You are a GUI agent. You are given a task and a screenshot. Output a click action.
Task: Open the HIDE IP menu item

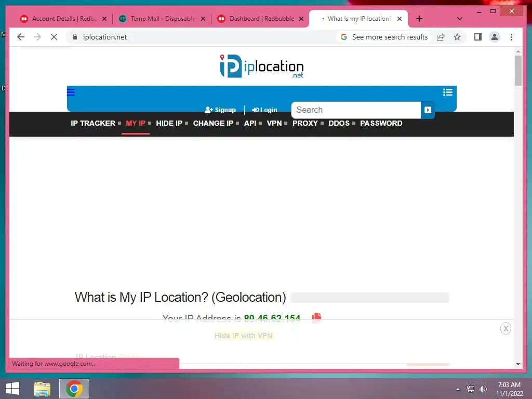tap(169, 123)
